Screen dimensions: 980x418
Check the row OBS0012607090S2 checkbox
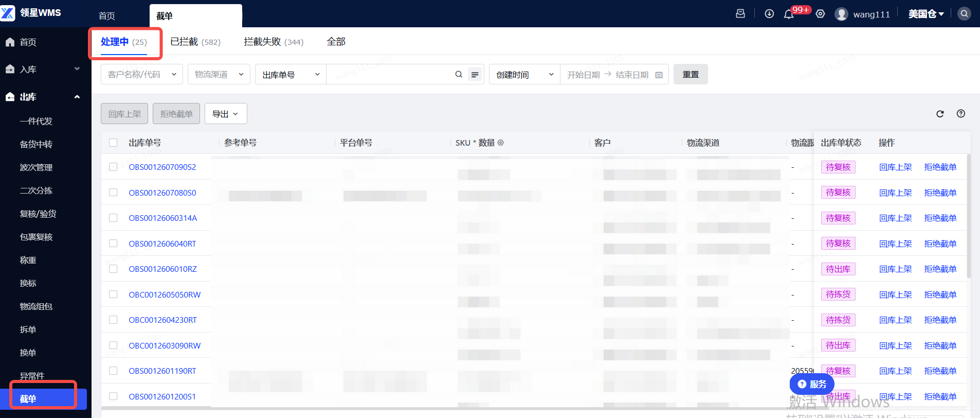click(x=113, y=167)
